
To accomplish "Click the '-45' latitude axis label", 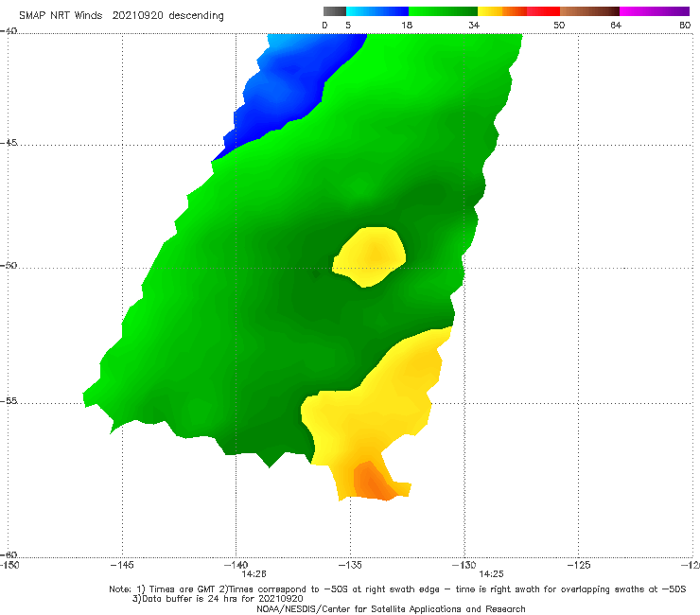I will tap(9, 143).
